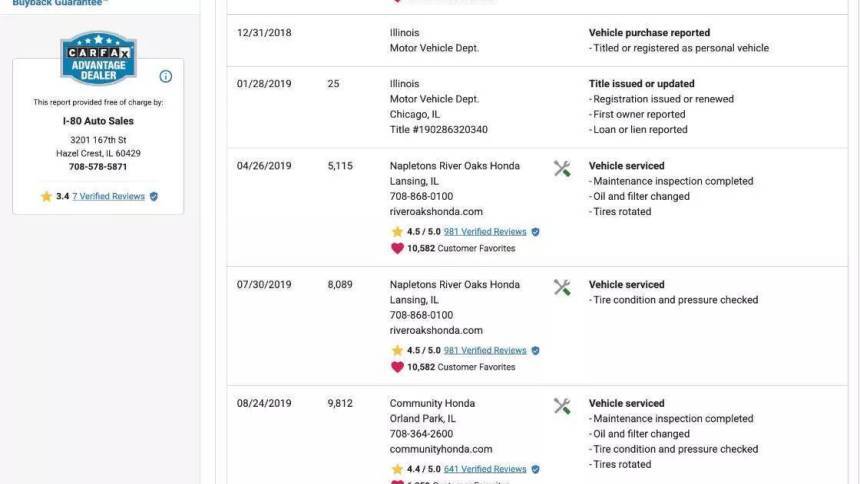Screen dimensions: 860x484
Task: Click the CARFAX Advantage Dealer badge
Action: point(98,58)
